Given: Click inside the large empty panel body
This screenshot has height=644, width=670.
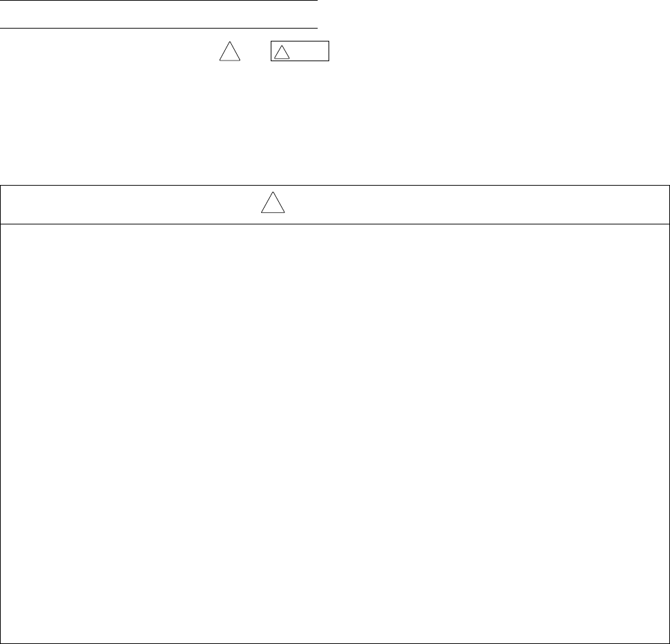Looking at the screenshot, I should coord(335,433).
